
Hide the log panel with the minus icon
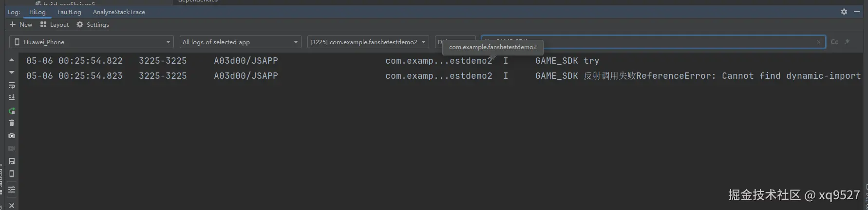857,12
